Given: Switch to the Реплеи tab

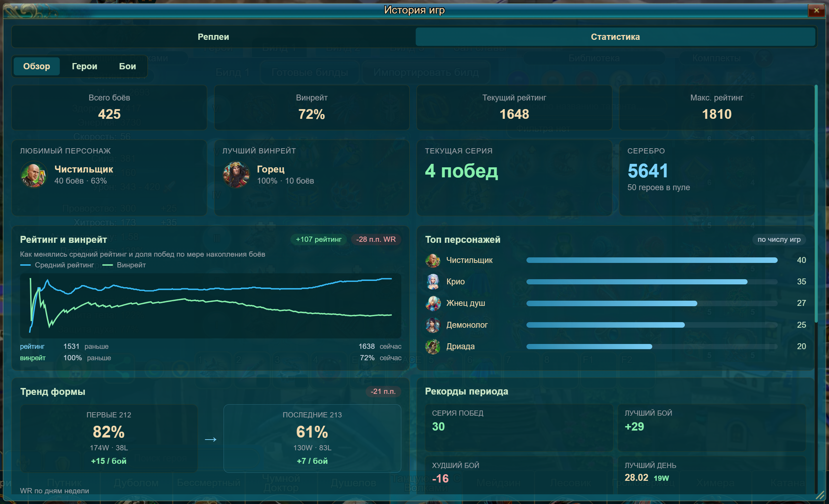Looking at the screenshot, I should 213,37.
